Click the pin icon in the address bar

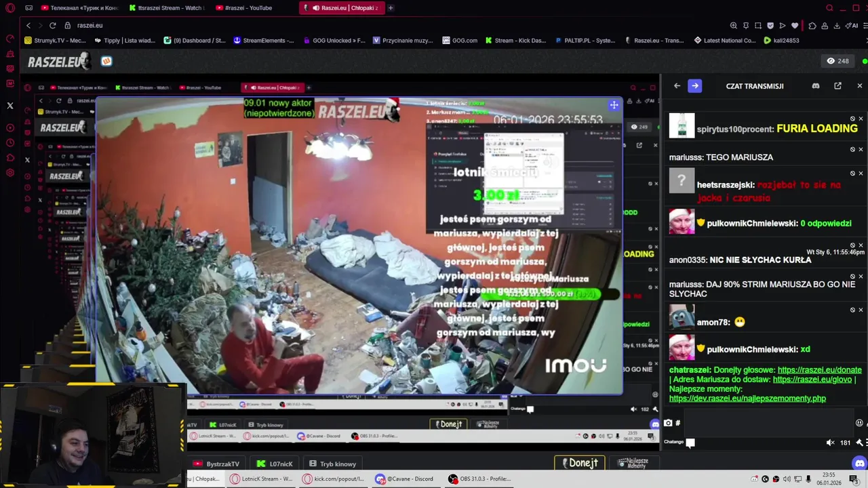pyautogui.click(x=746, y=26)
